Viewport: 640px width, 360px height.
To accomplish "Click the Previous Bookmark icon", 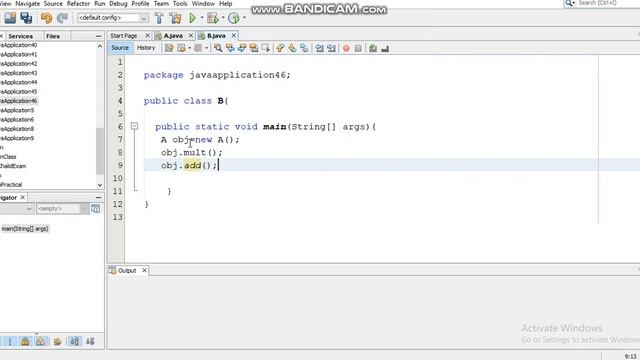I will pos(280,48).
